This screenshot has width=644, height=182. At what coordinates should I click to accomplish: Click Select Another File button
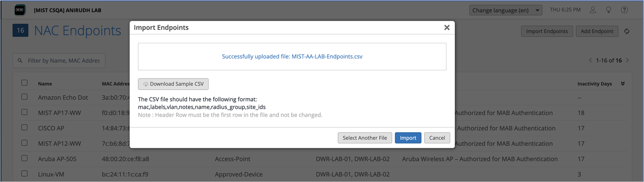tap(365, 138)
